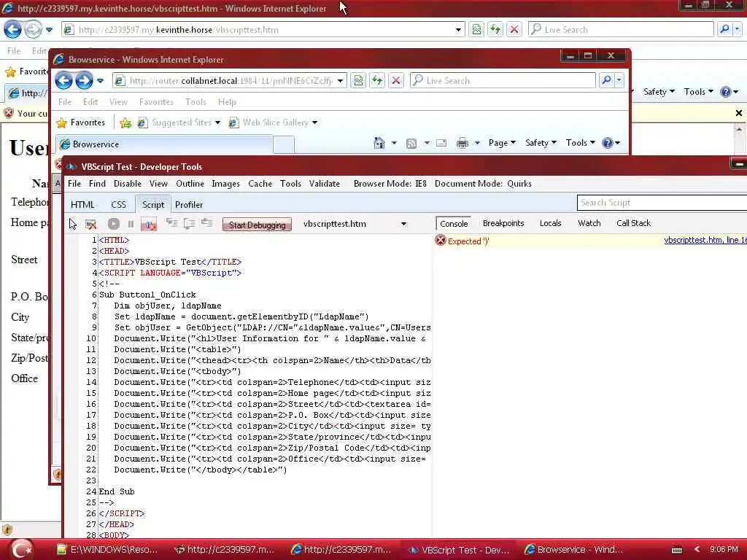
Task: Click Stop icon in Browservice window
Action: tap(396, 80)
